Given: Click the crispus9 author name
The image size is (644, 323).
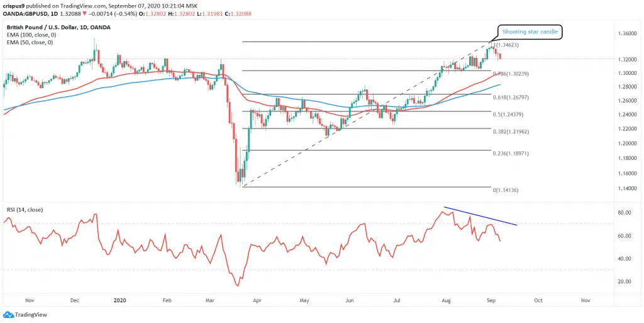Looking at the screenshot, I should [x=13, y=5].
